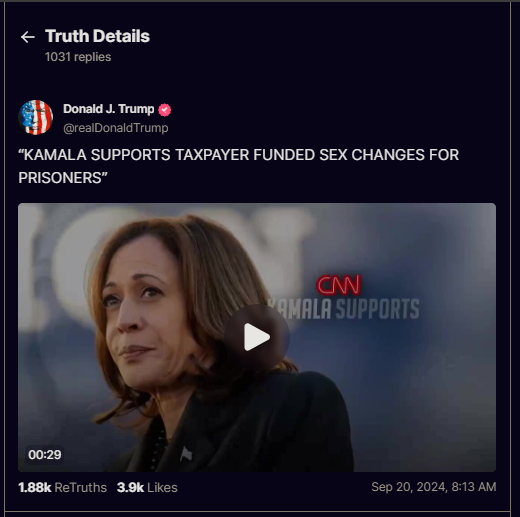This screenshot has width=520, height=517.
Task: Click the small flag lapel pin in video
Action: 185,454
